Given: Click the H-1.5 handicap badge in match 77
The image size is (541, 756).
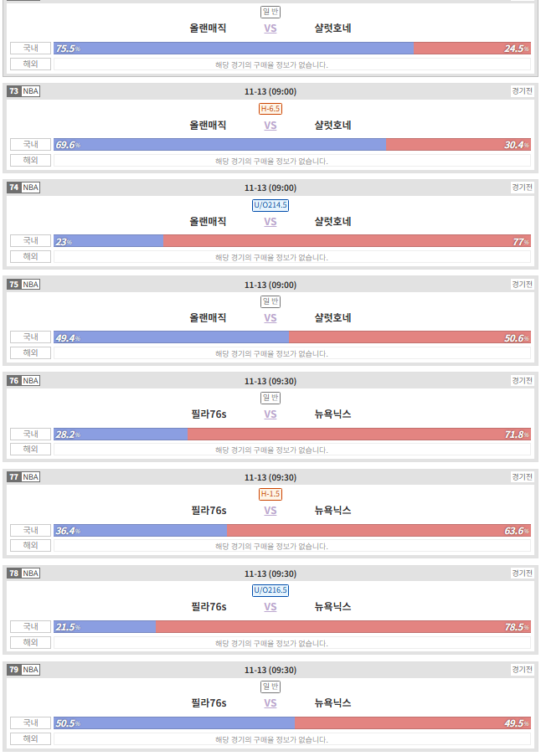Looking at the screenshot, I should point(270,494).
